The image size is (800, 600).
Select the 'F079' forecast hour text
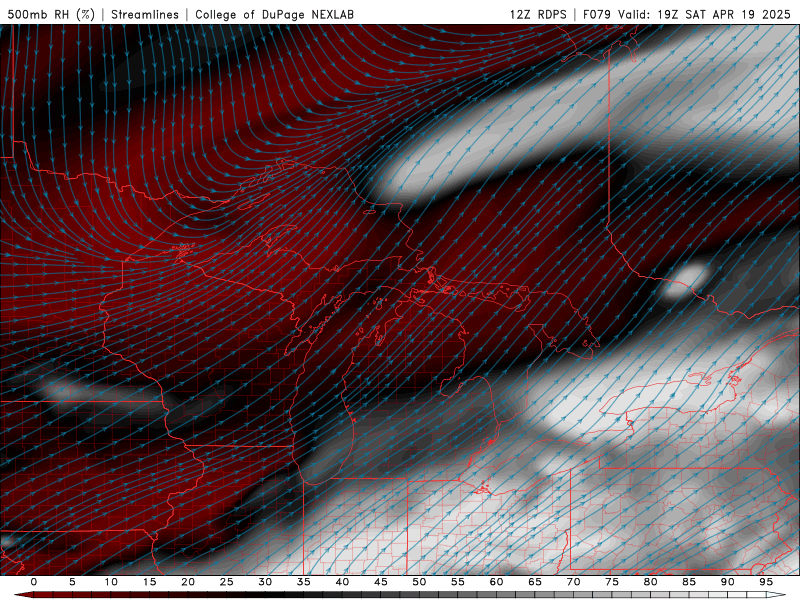point(597,14)
